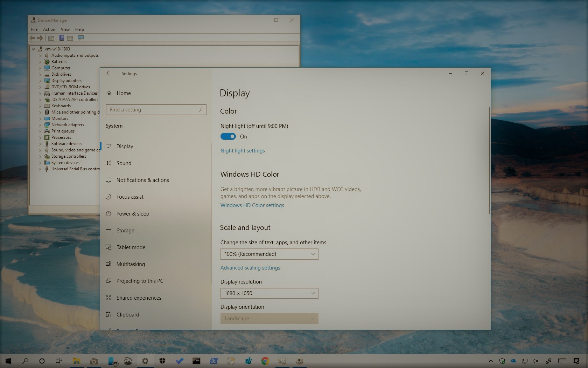Expand the Display adapters node
The image size is (588, 368).
tap(40, 81)
